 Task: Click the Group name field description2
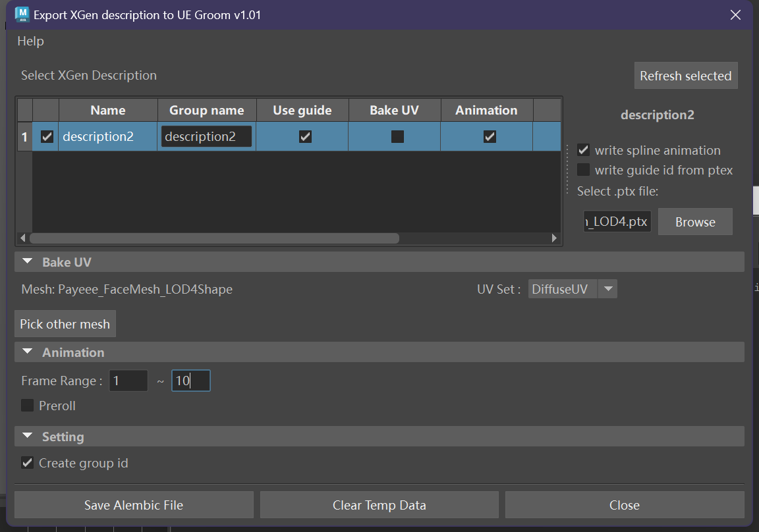(206, 136)
